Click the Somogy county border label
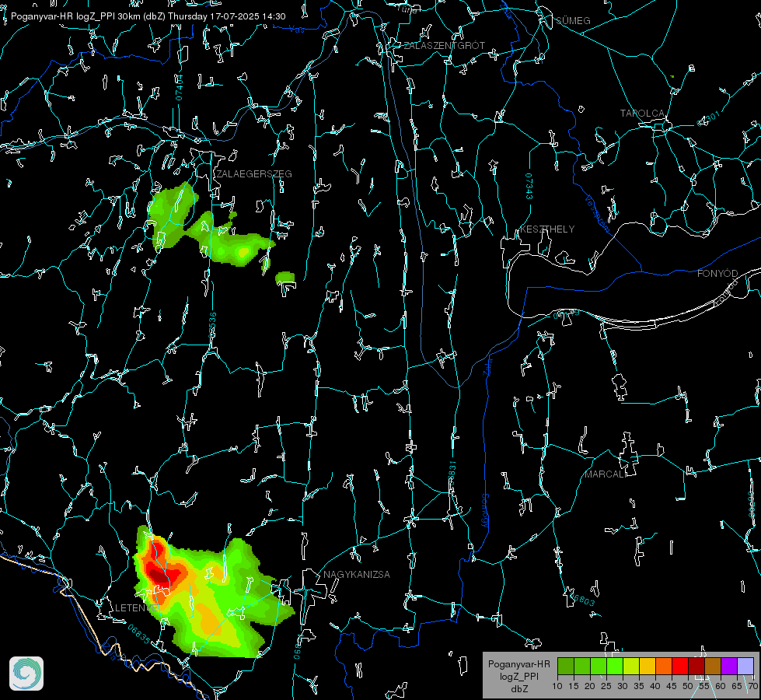The height and width of the screenshot is (700, 761). click(485, 511)
